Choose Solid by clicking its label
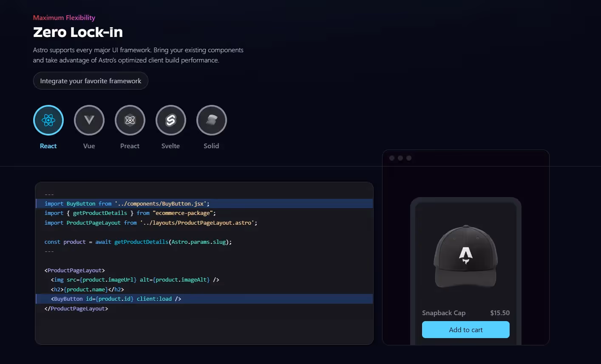 [211, 146]
